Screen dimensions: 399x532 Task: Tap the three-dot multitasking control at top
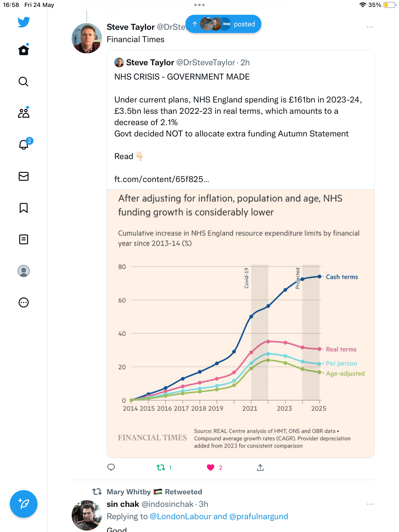coord(199,5)
